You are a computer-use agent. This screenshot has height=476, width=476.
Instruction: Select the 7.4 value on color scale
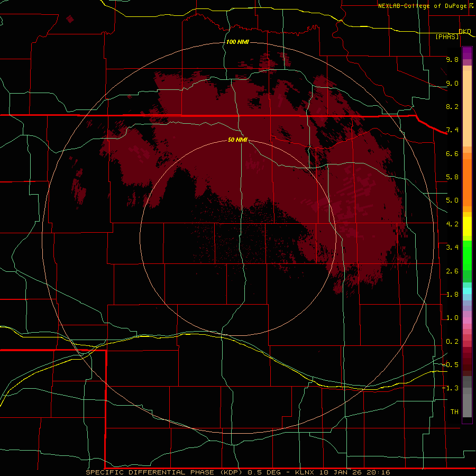(452, 130)
